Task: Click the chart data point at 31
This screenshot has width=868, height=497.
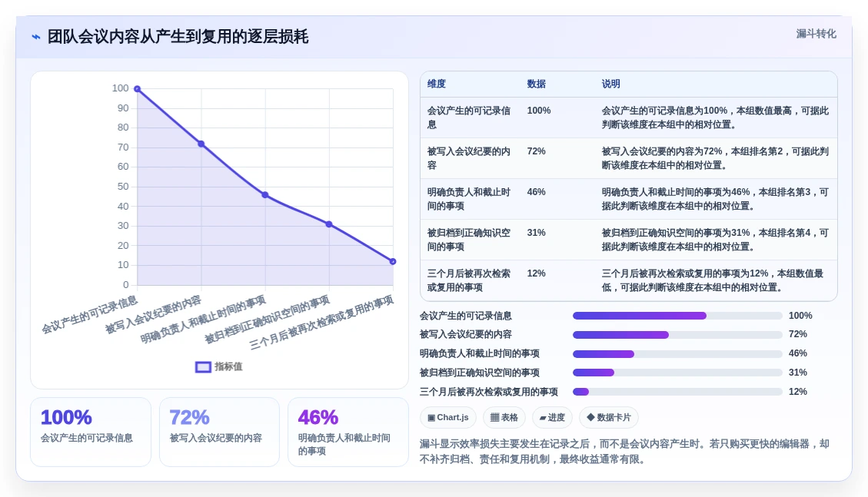Action: 329,224
